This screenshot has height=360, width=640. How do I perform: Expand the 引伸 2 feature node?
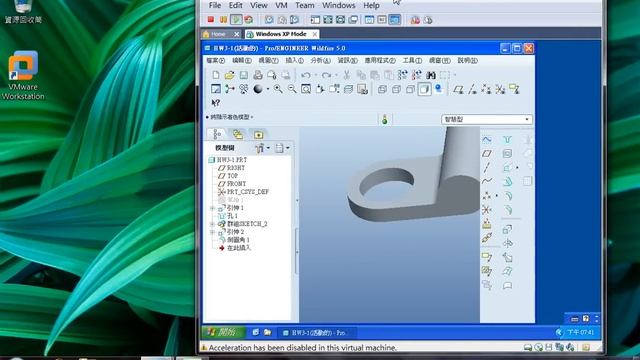coord(212,232)
